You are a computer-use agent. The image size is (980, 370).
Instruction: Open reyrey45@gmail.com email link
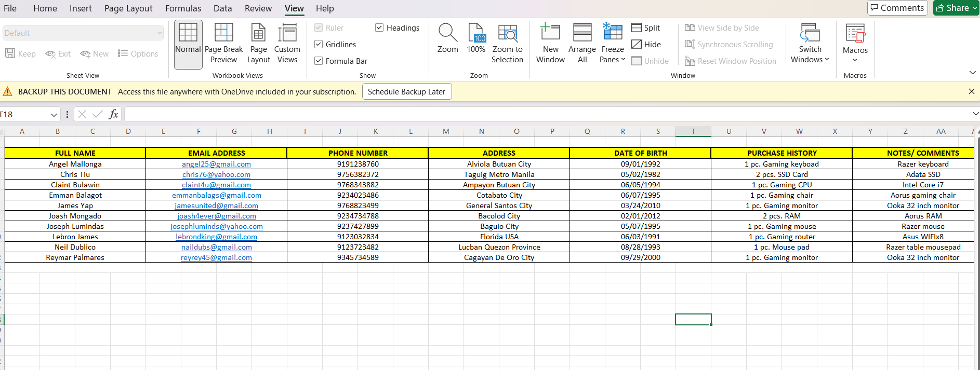point(216,257)
